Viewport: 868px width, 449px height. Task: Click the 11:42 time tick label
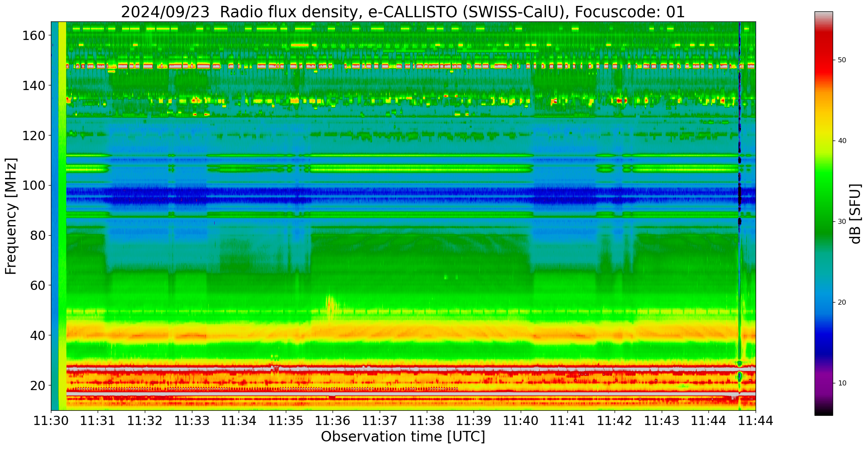click(x=615, y=421)
